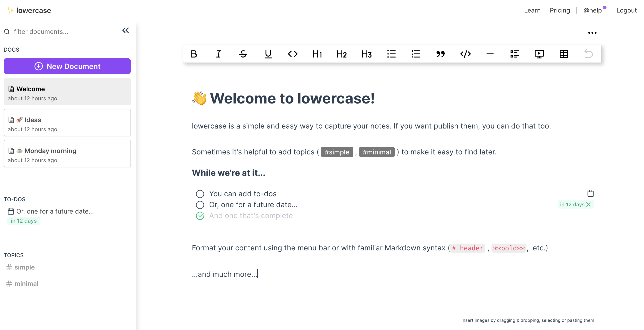Click New Document to create one
This screenshot has width=644, height=330.
(x=67, y=66)
